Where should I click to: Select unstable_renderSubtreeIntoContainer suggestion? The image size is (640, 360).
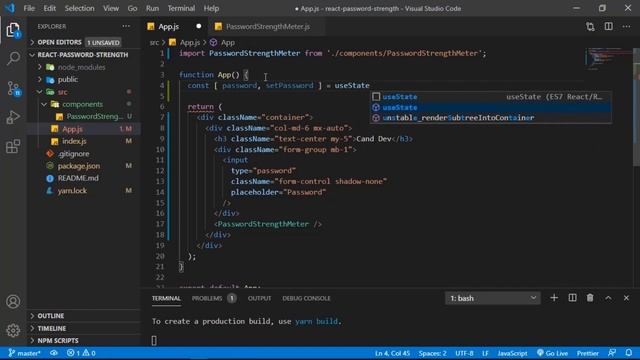pos(491,118)
